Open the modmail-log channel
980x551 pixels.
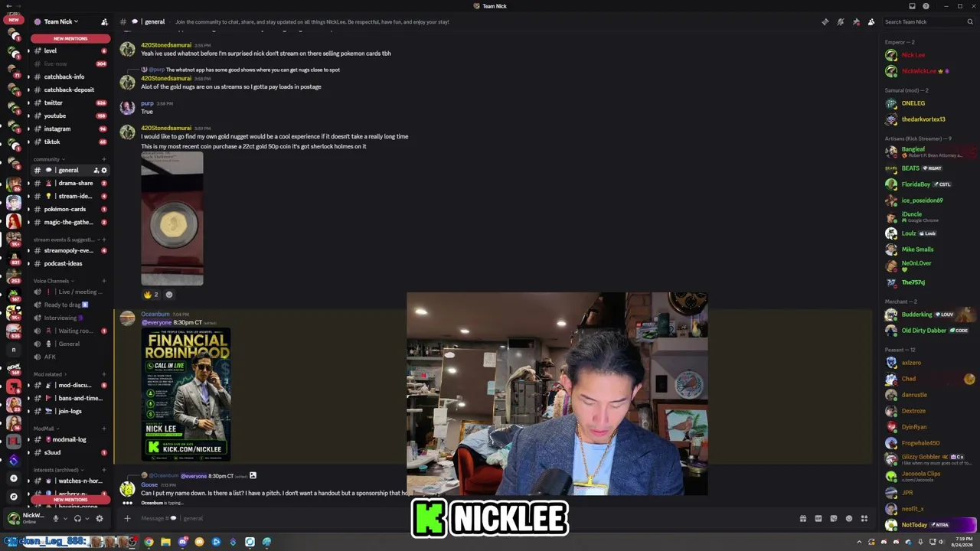pos(69,439)
